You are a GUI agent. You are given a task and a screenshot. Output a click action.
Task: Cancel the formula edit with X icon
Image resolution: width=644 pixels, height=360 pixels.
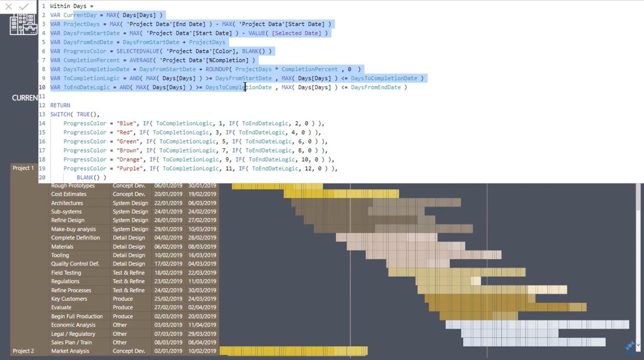[8, 7]
